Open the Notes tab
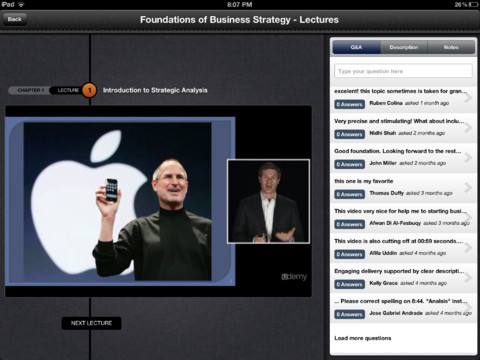Viewport: 480px width, 360px height. [x=451, y=47]
